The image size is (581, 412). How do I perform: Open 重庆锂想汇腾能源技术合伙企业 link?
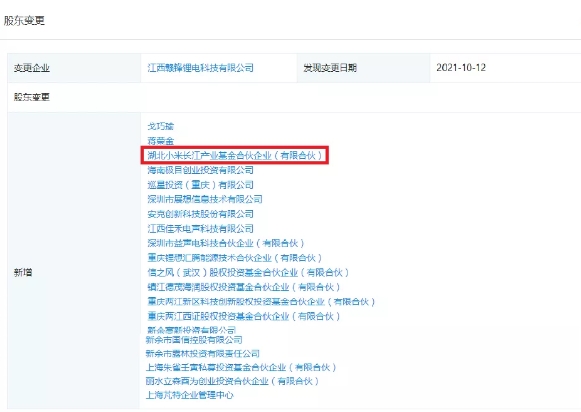[x=235, y=258]
